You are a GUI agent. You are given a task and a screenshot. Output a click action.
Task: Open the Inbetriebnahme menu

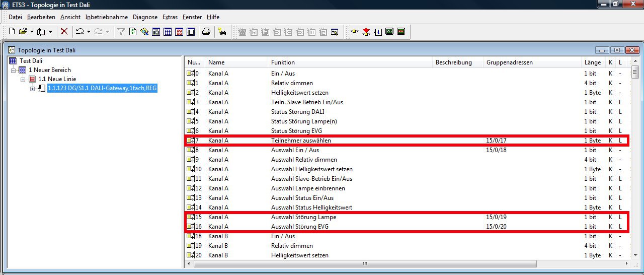(106, 17)
